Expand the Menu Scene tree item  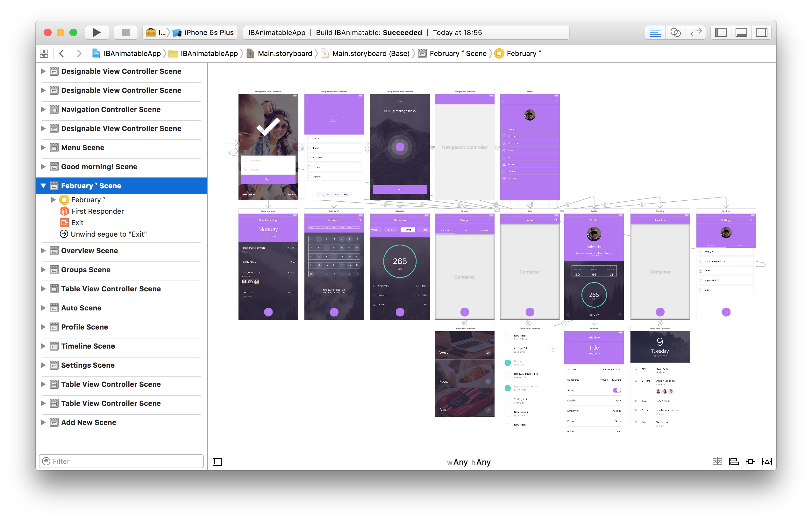point(43,148)
